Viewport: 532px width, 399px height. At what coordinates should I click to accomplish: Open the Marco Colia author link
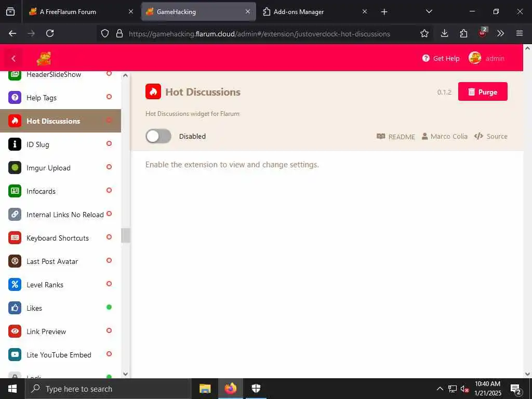tap(445, 137)
